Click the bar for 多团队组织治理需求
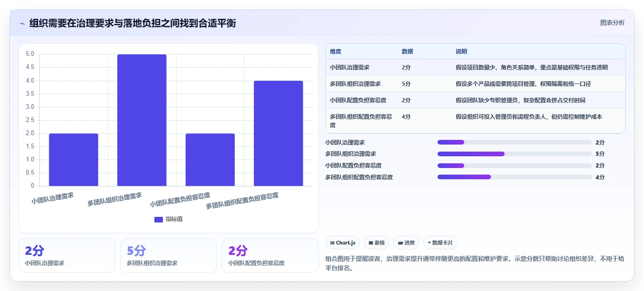This screenshot has width=644, height=291. click(x=142, y=120)
